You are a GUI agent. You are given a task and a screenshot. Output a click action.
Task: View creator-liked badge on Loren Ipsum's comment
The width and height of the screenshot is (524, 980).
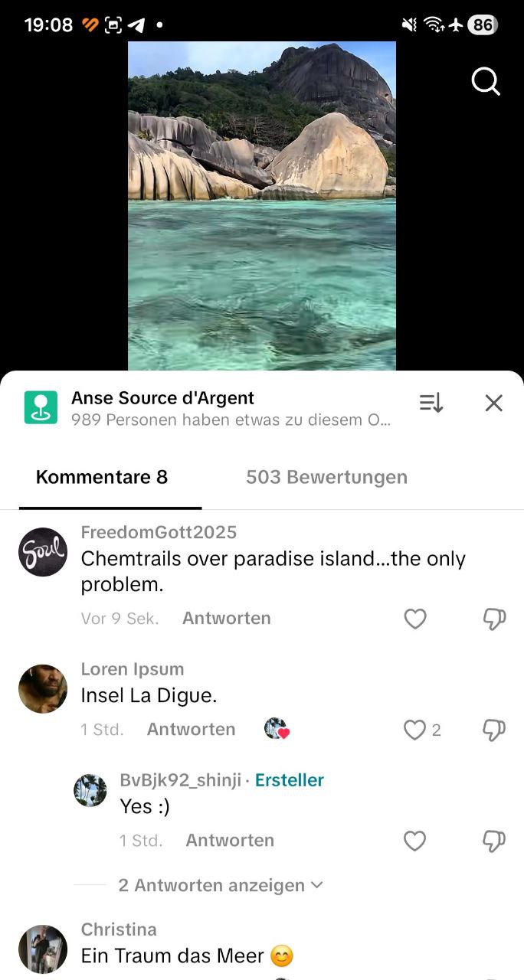(277, 729)
